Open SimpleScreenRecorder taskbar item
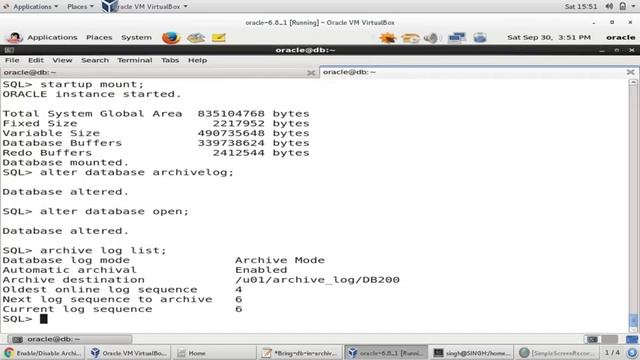 click(557, 353)
